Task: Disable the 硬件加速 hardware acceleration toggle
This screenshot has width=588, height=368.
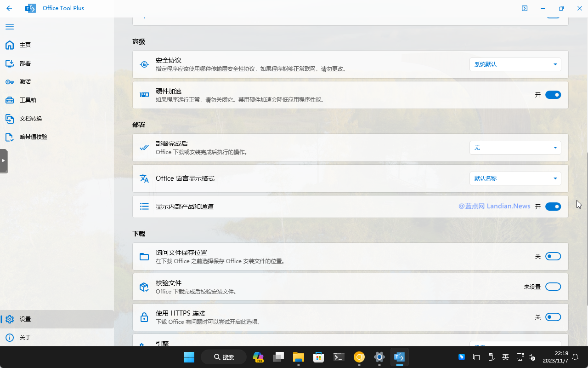Action: pos(553,95)
